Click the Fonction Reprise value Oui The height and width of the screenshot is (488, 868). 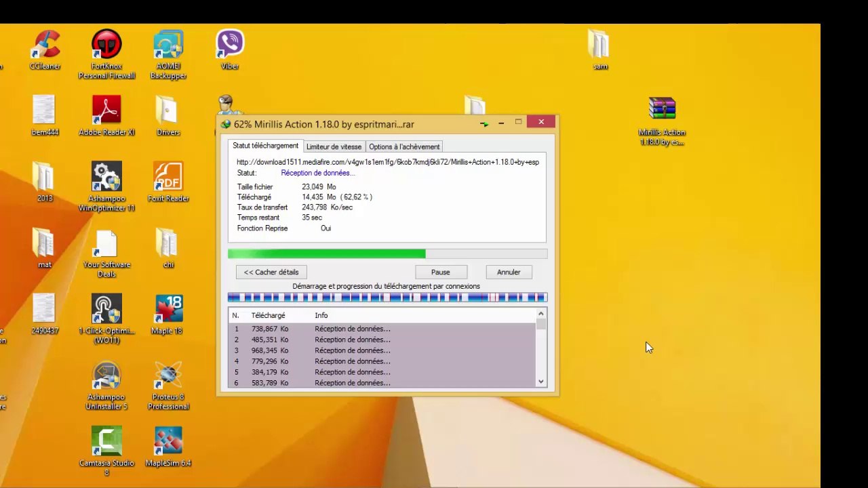click(x=325, y=228)
